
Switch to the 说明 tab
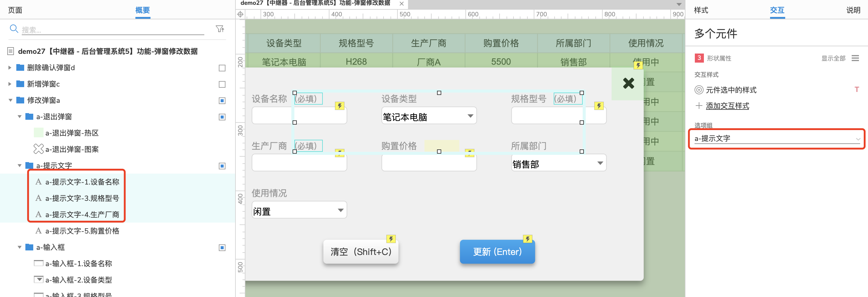point(853,10)
